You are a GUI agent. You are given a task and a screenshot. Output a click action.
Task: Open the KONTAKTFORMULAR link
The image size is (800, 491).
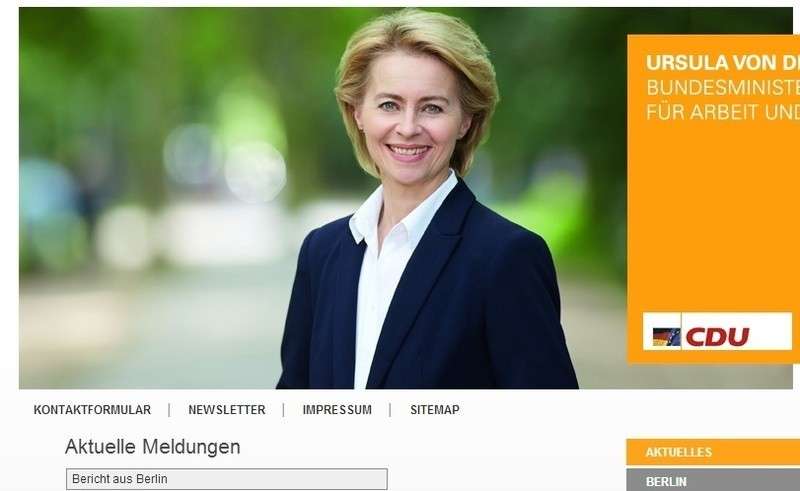pyautogui.click(x=92, y=410)
